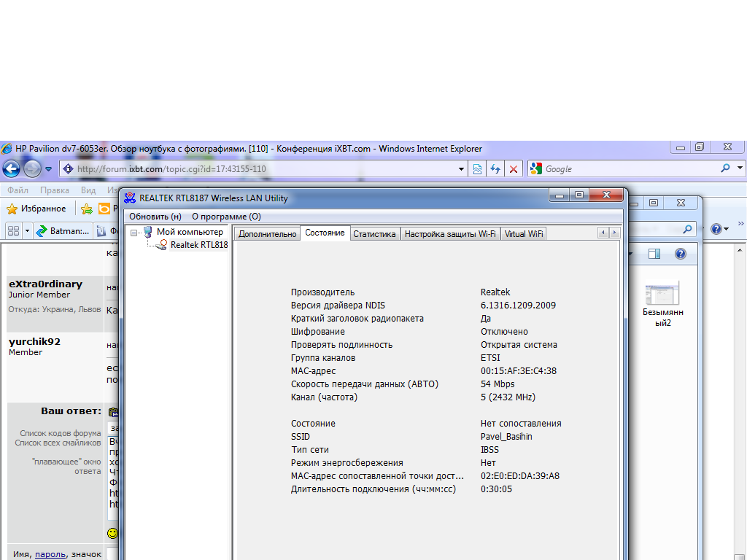The height and width of the screenshot is (560, 747).
Task: Open the Файл menu in Internet Explorer
Action: point(18,190)
